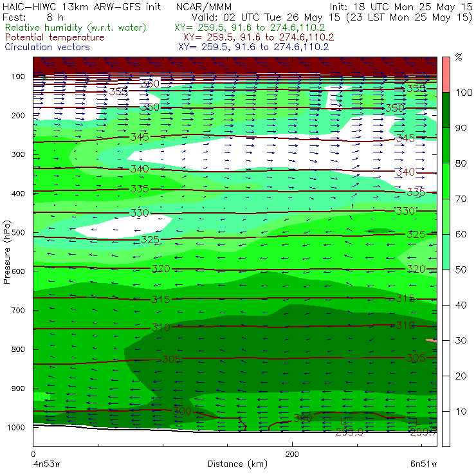Click the pressure axis label "200"

tap(18, 116)
